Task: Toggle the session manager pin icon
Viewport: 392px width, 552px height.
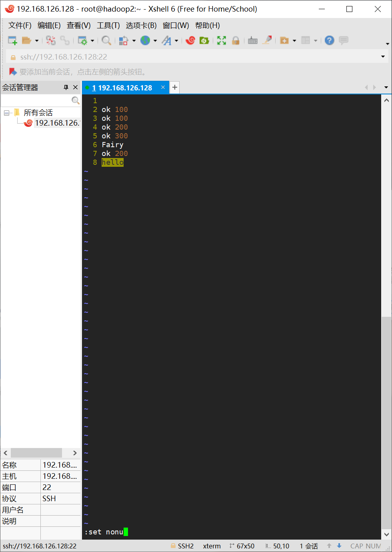Action: click(x=66, y=87)
